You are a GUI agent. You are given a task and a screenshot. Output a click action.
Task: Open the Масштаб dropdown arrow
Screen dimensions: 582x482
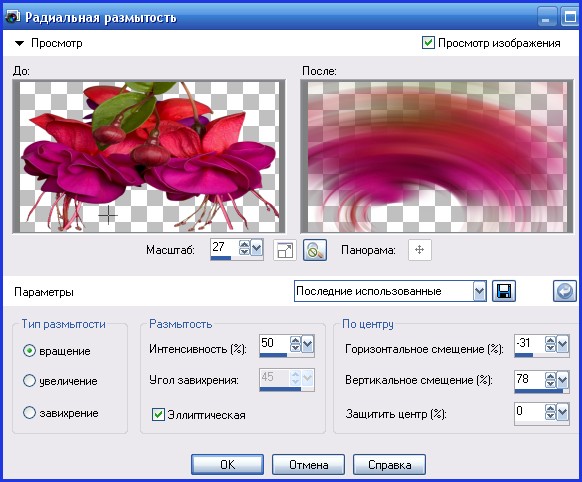256,248
